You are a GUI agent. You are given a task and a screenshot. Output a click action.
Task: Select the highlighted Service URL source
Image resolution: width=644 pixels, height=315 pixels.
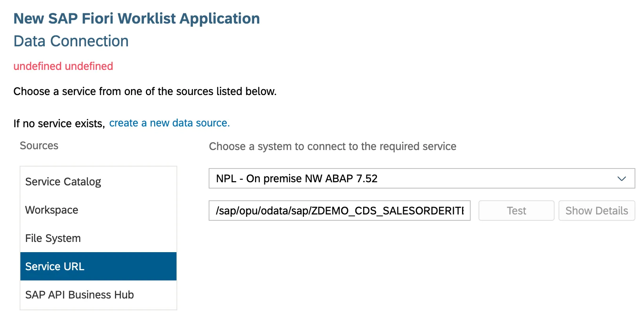click(x=55, y=267)
